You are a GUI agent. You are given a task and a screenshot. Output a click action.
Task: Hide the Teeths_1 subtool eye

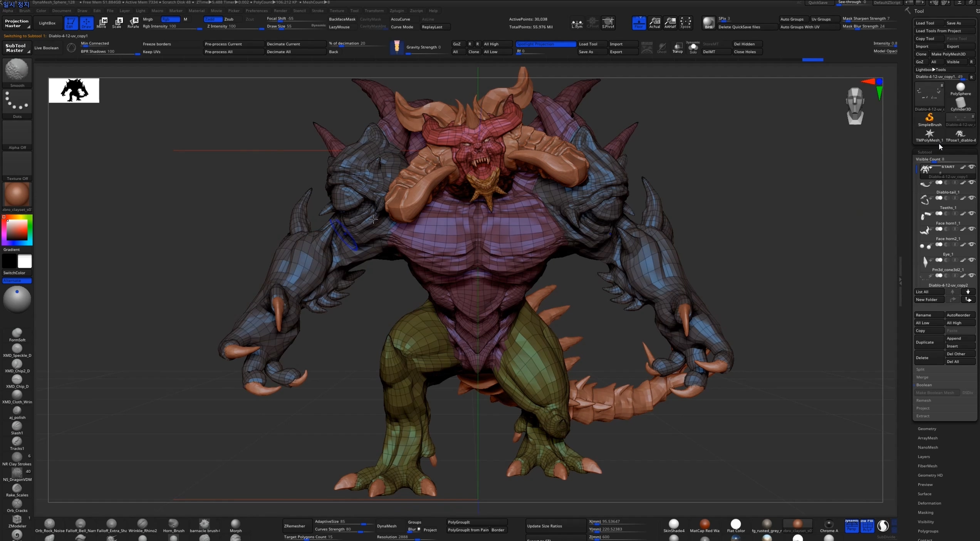click(972, 198)
